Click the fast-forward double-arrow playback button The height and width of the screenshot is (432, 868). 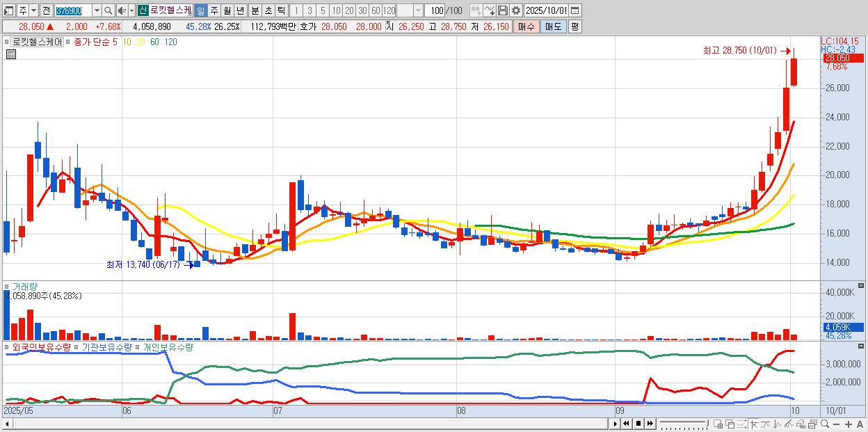[x=650, y=424]
